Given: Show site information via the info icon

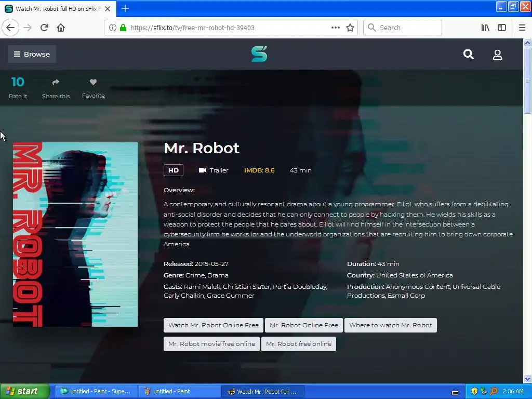Looking at the screenshot, I should coord(112,28).
